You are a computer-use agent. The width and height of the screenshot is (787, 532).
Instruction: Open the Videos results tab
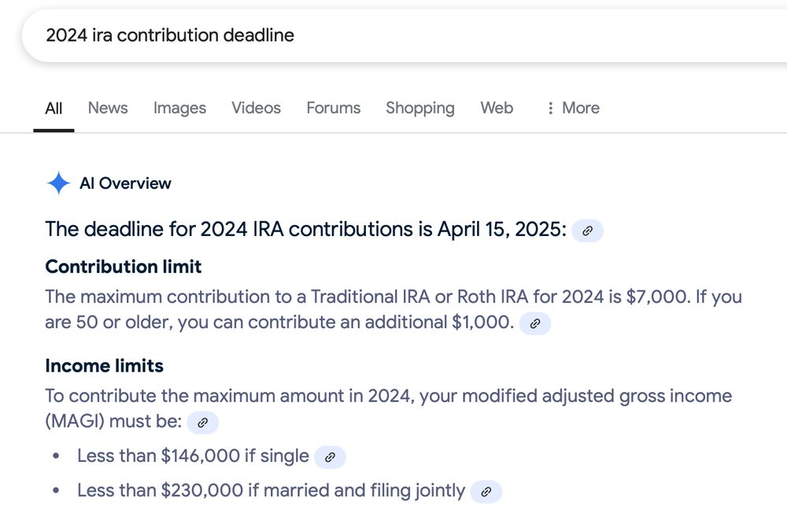tap(256, 108)
